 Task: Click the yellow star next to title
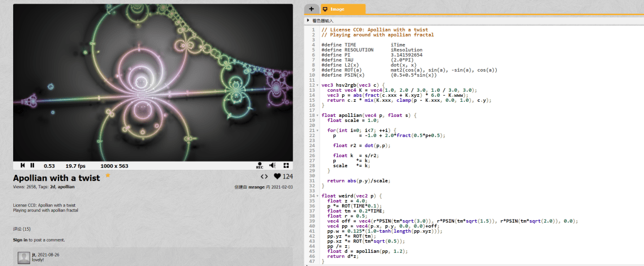(108, 177)
